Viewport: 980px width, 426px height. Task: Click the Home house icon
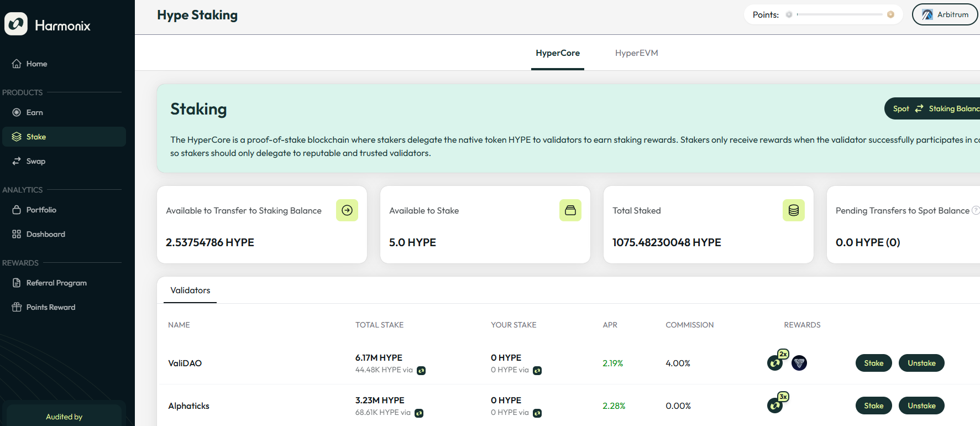(17, 64)
